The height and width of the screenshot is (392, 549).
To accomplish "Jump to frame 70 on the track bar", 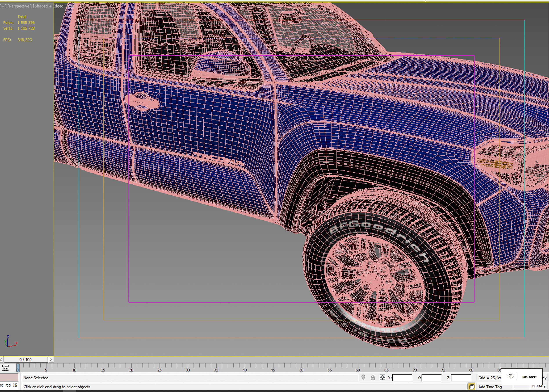I will coord(415,370).
